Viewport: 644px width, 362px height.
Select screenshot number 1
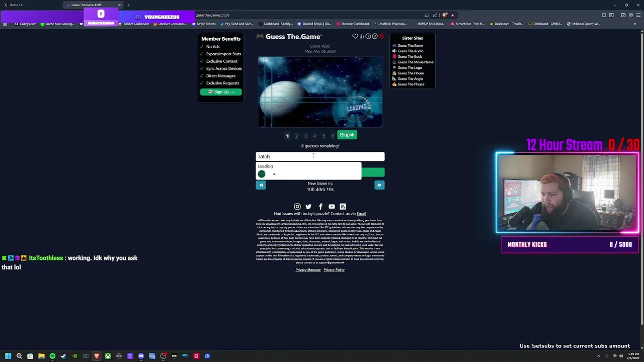click(287, 136)
